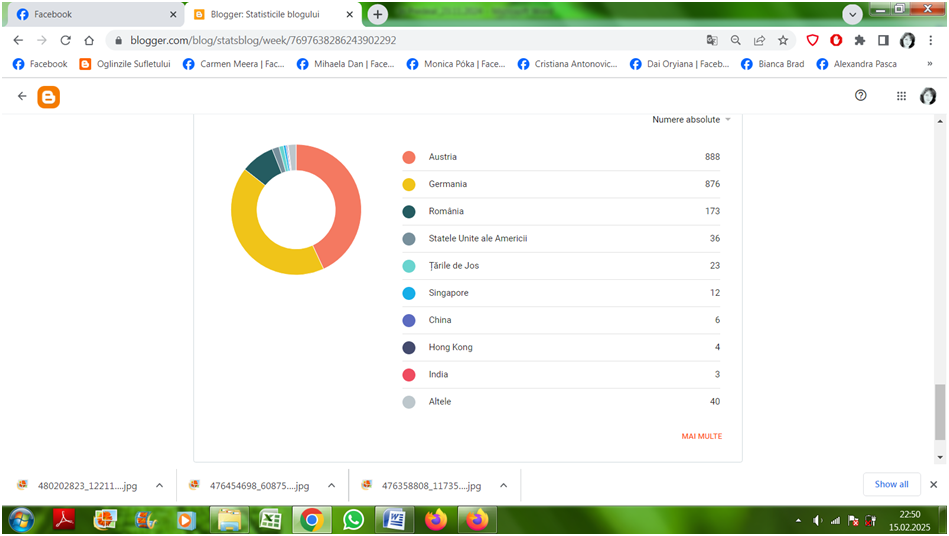
Task: Click the MAI MULTE link
Action: click(x=701, y=436)
